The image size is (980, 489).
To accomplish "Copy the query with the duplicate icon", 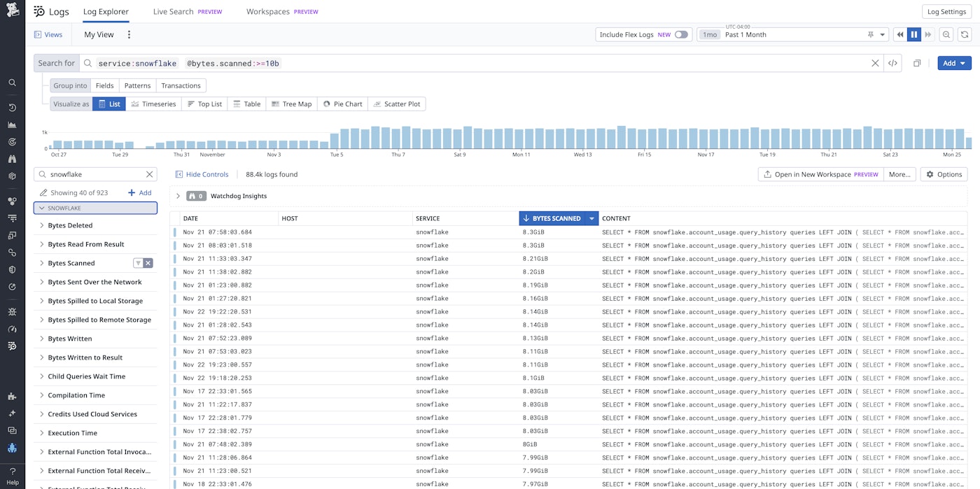I will tap(917, 63).
